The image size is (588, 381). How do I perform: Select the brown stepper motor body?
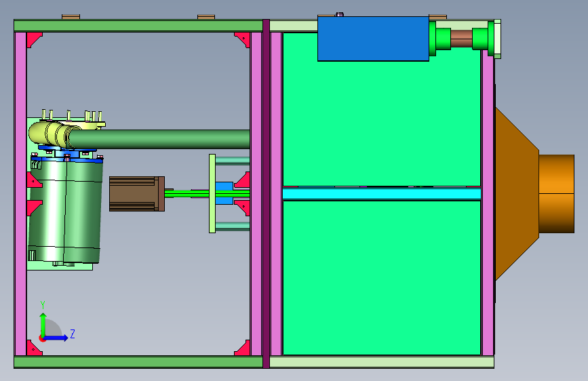coord(137,194)
